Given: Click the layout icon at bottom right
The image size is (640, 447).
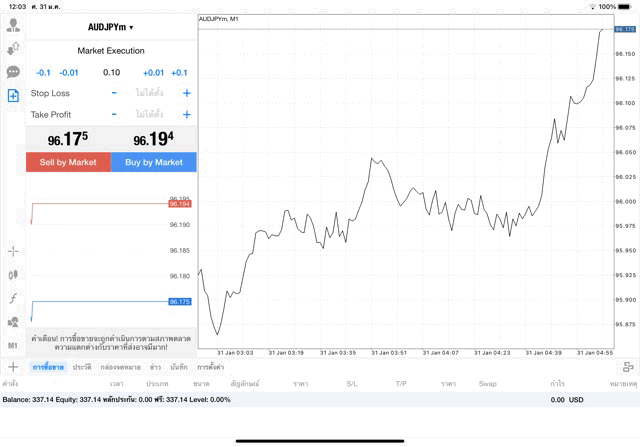Looking at the screenshot, I should [x=628, y=367].
